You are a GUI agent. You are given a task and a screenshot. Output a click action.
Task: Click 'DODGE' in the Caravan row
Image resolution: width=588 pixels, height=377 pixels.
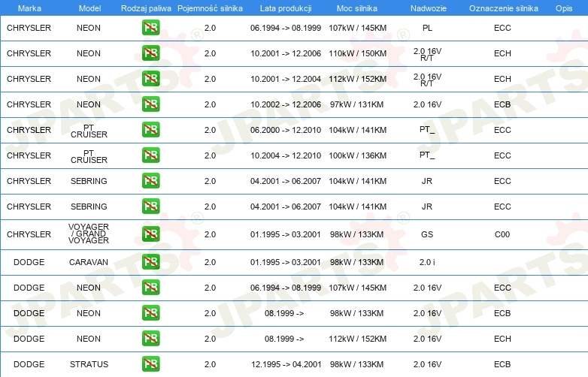(x=29, y=262)
